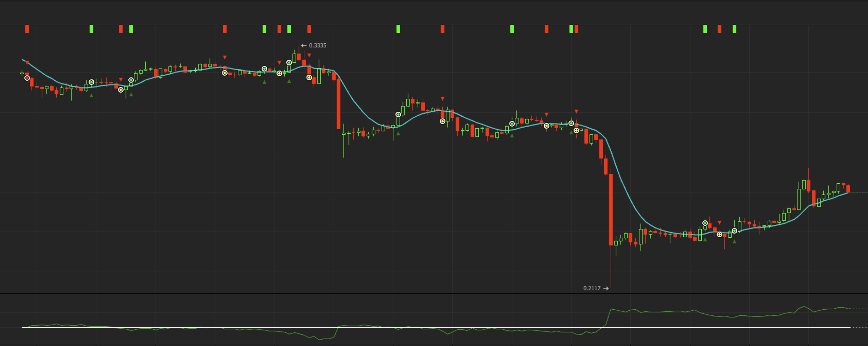Click the 0.2117 low price label
The height and width of the screenshot is (346, 868).
coord(592,288)
